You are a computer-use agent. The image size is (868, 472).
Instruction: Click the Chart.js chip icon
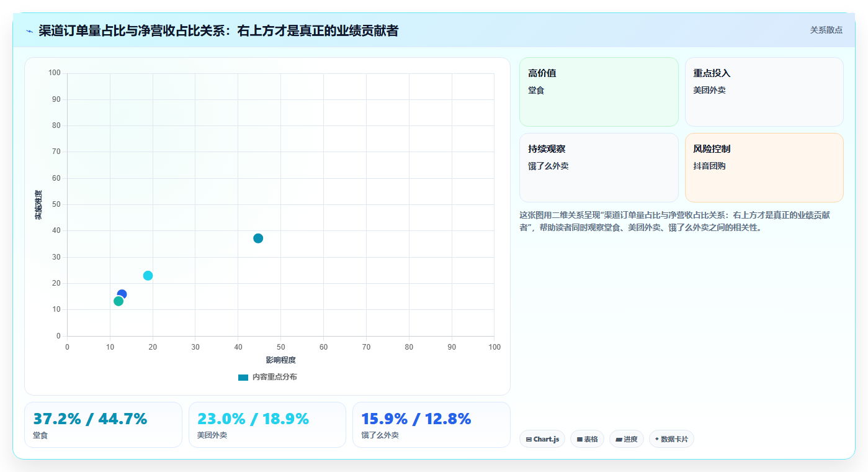529,439
